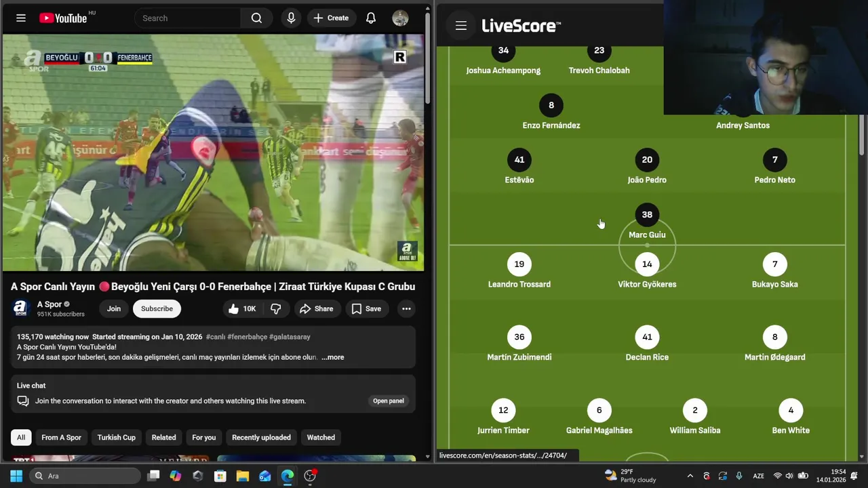This screenshot has width=868, height=488.
Task: Select the For you chip
Action: [x=204, y=437]
